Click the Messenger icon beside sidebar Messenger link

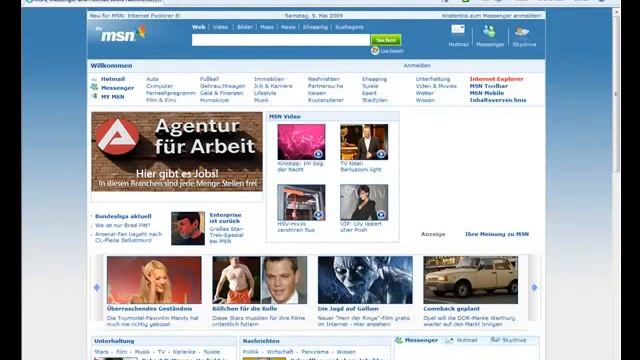[94, 87]
